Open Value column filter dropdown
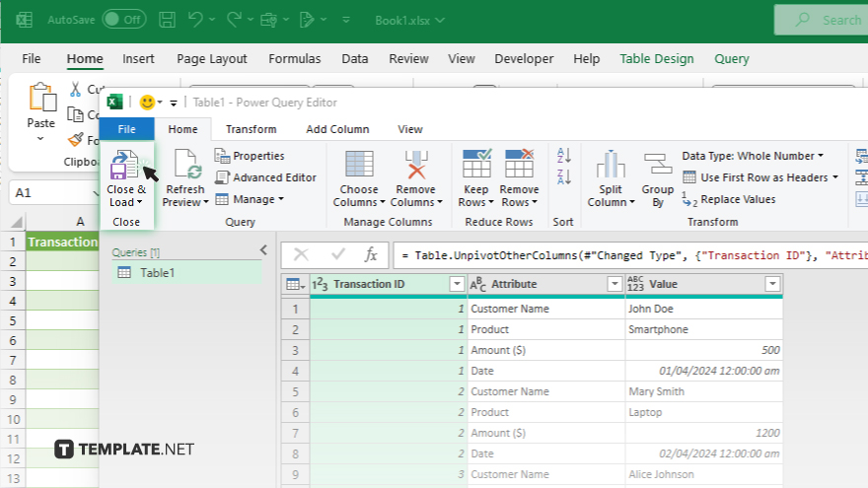Viewport: 868px width, 488px height. [x=772, y=284]
